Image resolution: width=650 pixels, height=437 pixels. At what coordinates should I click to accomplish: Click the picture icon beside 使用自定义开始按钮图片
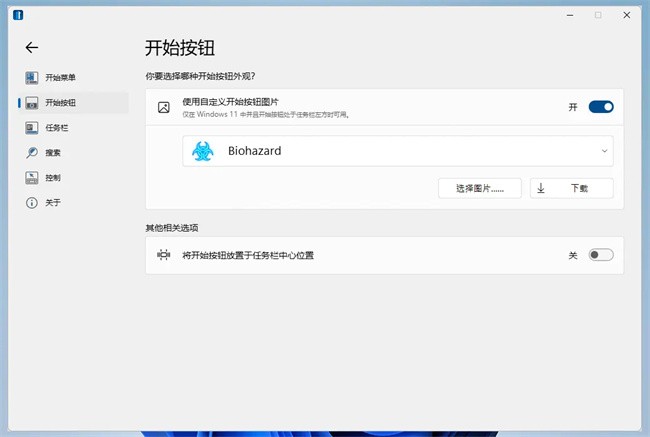164,106
